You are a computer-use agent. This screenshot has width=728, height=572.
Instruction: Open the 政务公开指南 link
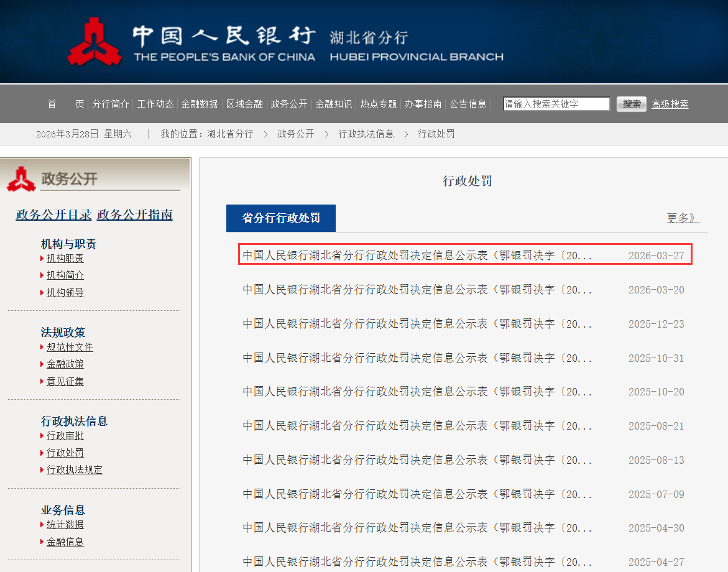(x=135, y=214)
